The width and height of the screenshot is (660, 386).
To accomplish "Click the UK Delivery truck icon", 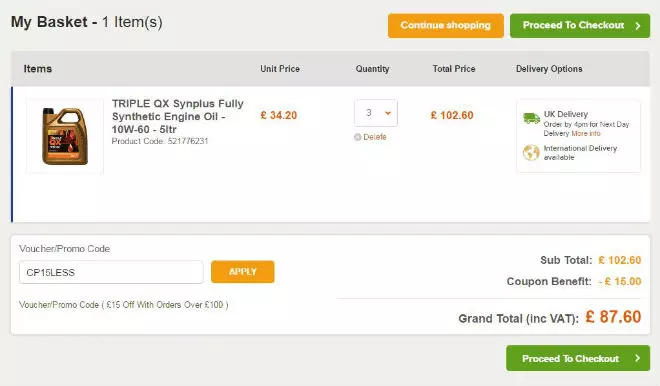I will pos(531,118).
